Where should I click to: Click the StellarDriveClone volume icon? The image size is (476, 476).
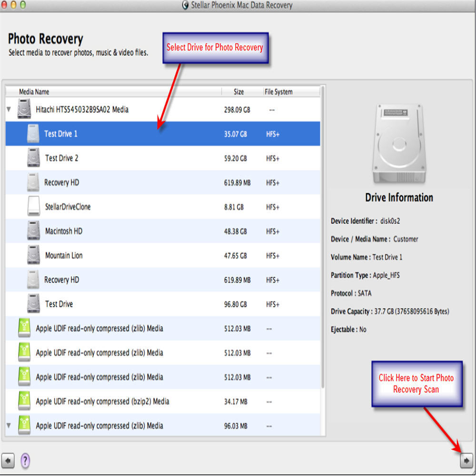33,206
